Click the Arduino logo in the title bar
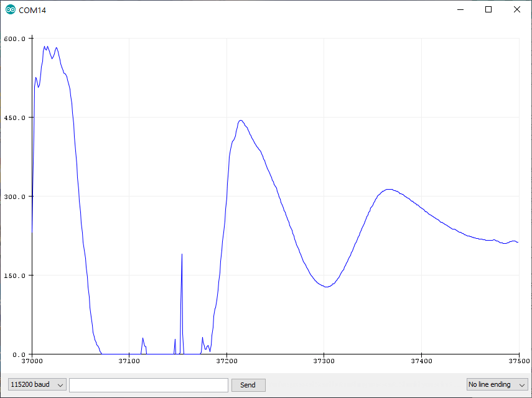The image size is (532, 398). coord(9,10)
